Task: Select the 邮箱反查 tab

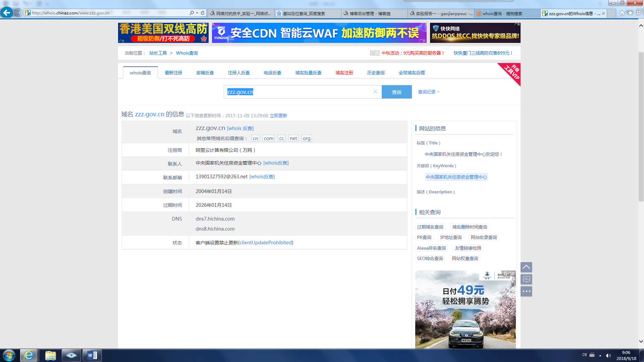Action: (x=205, y=73)
